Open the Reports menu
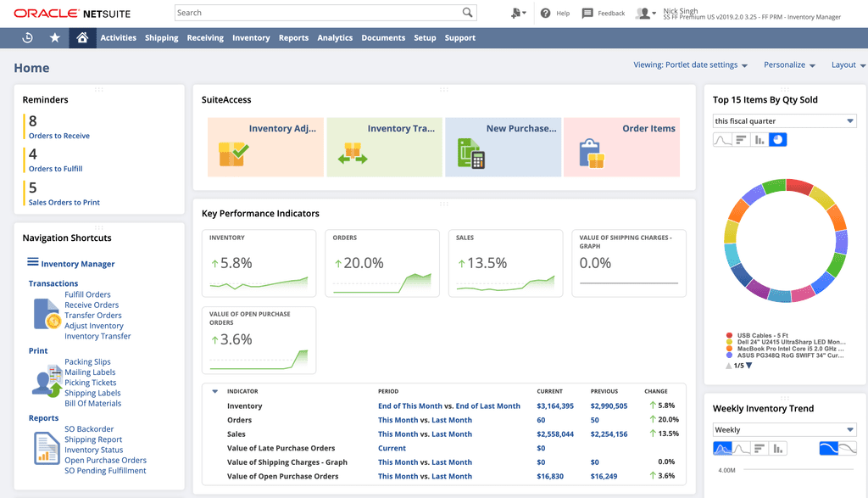The image size is (868, 498). click(293, 37)
